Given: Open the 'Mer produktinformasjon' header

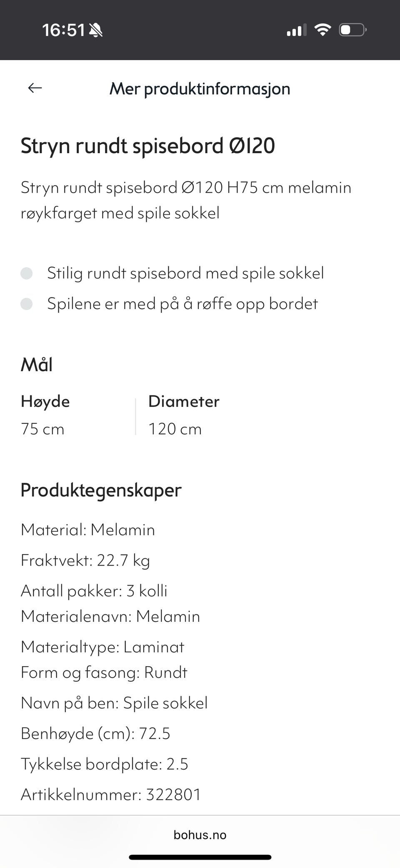Looking at the screenshot, I should click(200, 88).
